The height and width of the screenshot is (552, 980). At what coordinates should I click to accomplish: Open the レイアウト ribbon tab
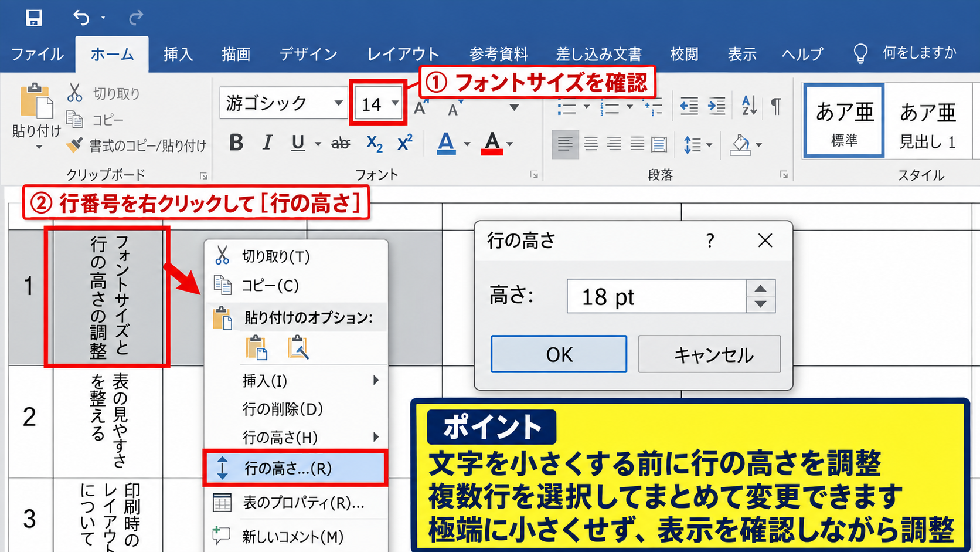(x=403, y=55)
